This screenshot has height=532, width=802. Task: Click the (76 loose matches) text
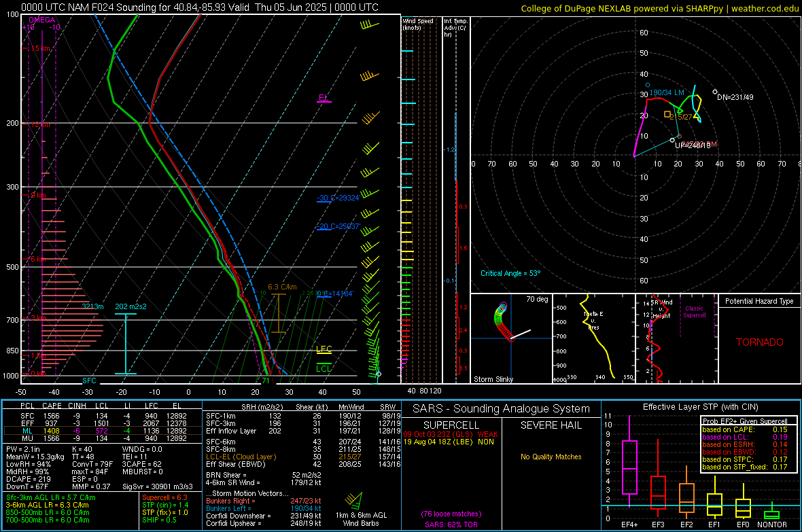(x=451, y=514)
